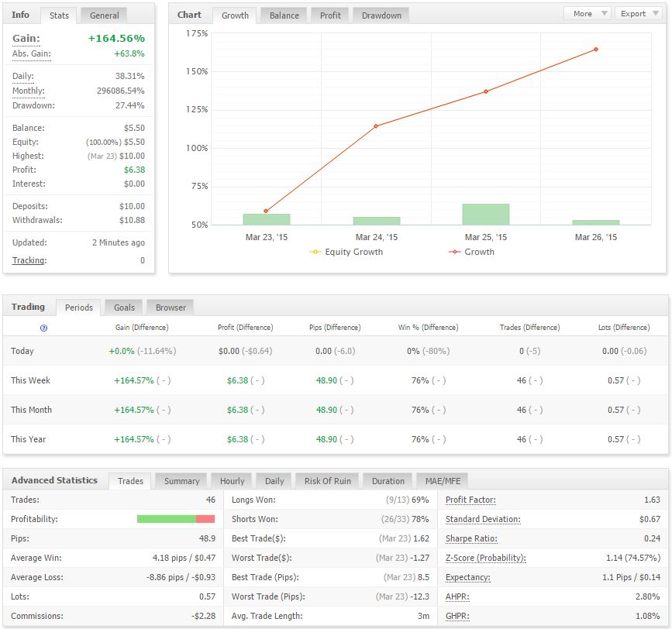This screenshot has width=672, height=629.
Task: Select the Profit chart tab
Action: click(330, 15)
